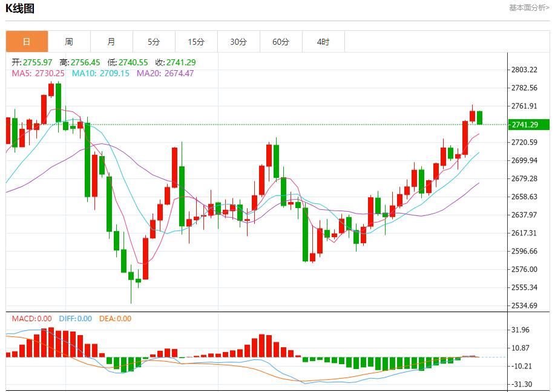Screen dimensions: 555x392
Task: Choose the 60分 interval tab
Action: (x=281, y=42)
